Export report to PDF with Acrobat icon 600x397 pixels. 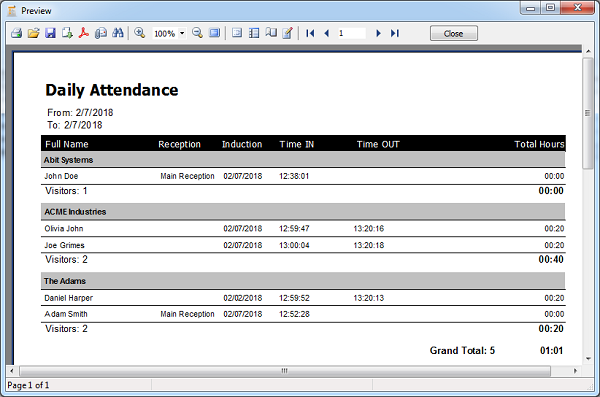pyautogui.click(x=84, y=33)
